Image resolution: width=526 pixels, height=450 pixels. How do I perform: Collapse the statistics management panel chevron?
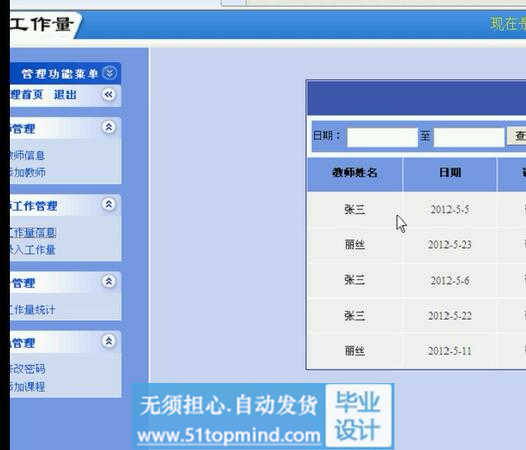click(109, 281)
